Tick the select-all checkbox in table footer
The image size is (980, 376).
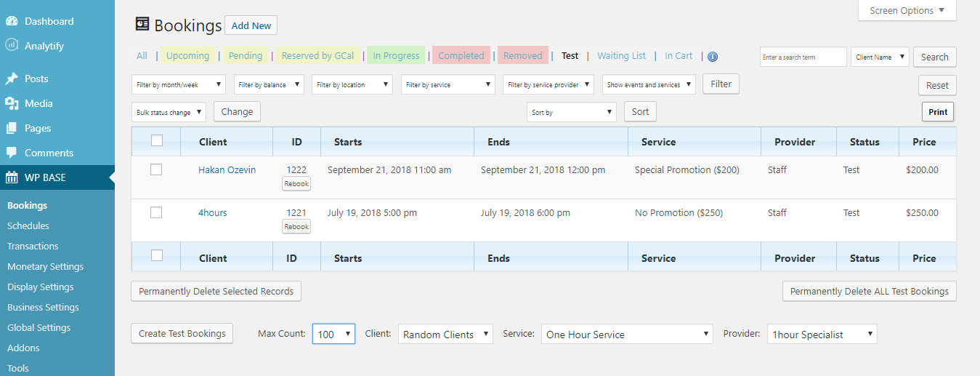(156, 255)
